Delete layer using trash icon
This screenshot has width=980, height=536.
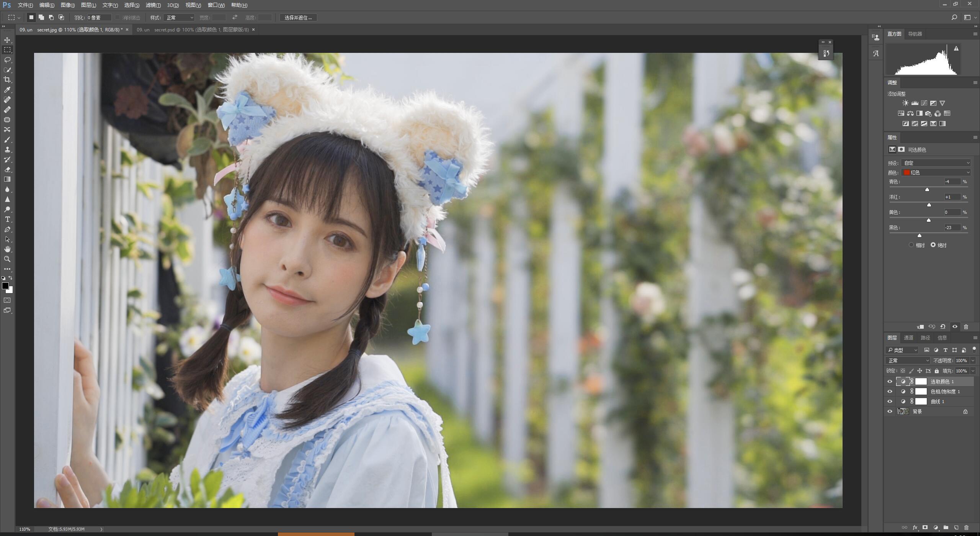point(966,527)
